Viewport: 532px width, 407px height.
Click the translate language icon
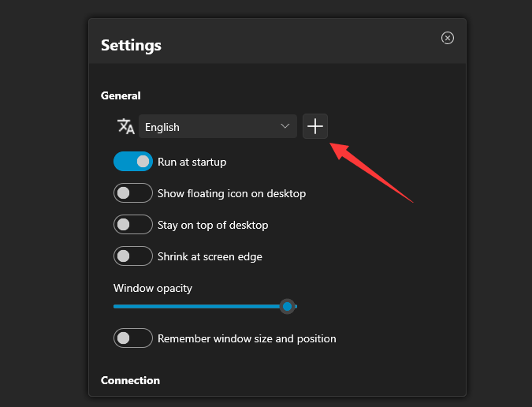126,126
